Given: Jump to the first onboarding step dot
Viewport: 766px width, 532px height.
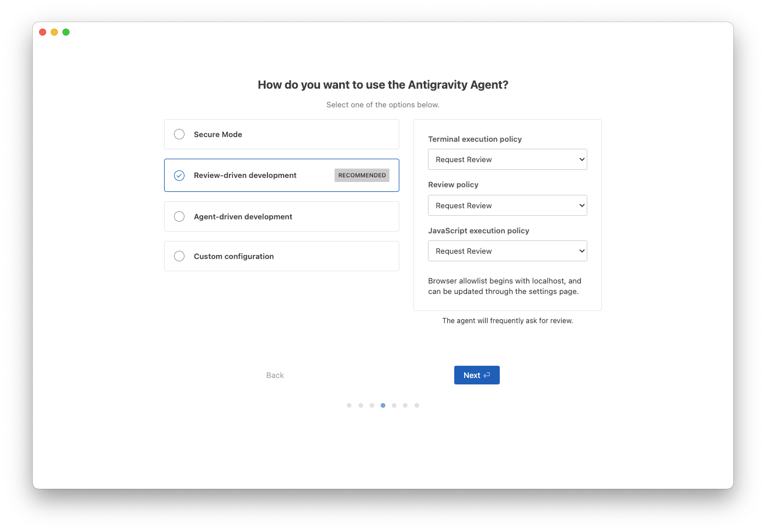Looking at the screenshot, I should pyautogui.click(x=349, y=405).
